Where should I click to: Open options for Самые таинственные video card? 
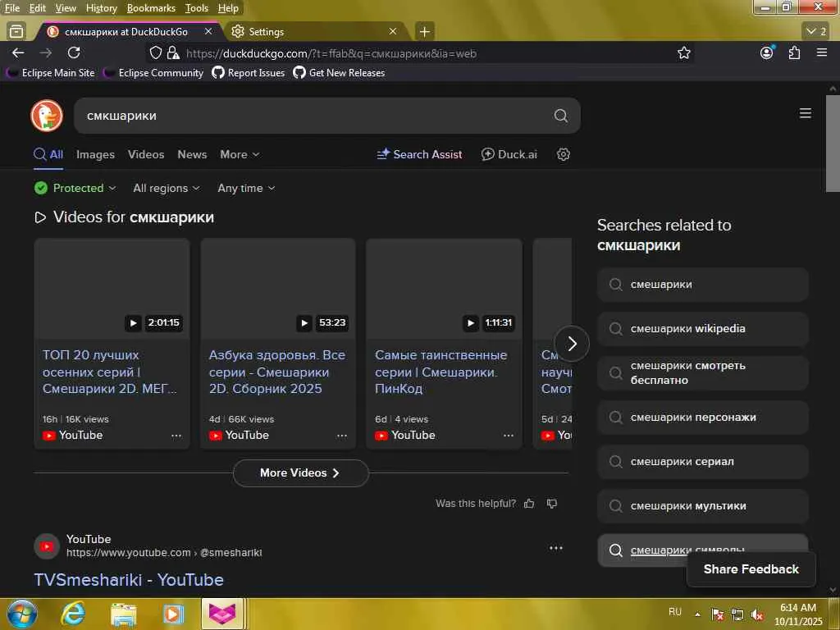click(x=509, y=436)
